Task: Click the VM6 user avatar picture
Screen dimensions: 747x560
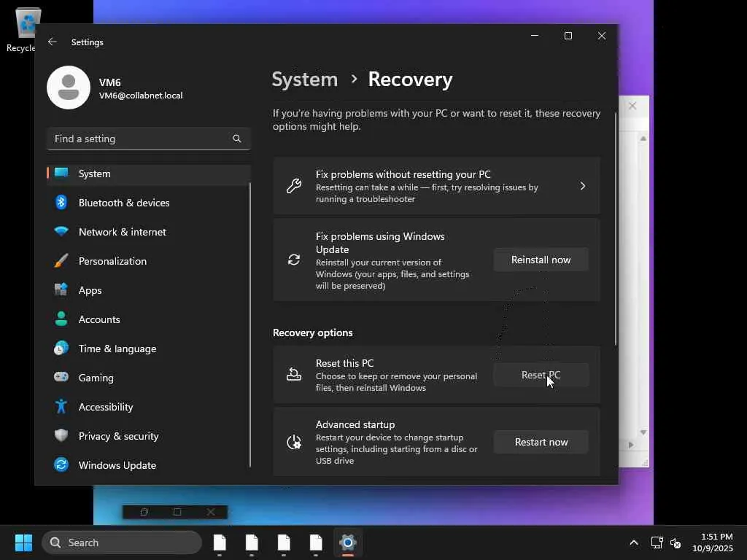Action: (69, 87)
